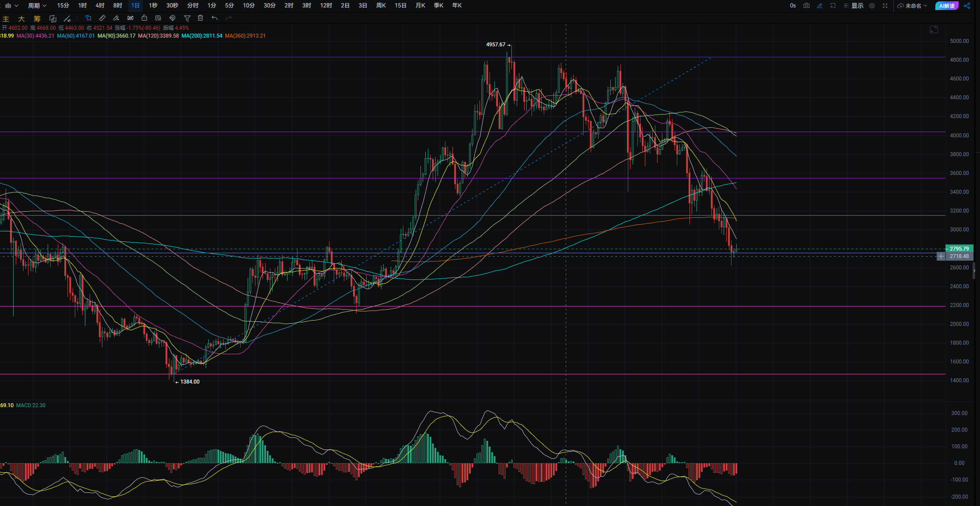The height and width of the screenshot is (506, 980).
Task: Click the filter funnel icon
Action: 187,18
